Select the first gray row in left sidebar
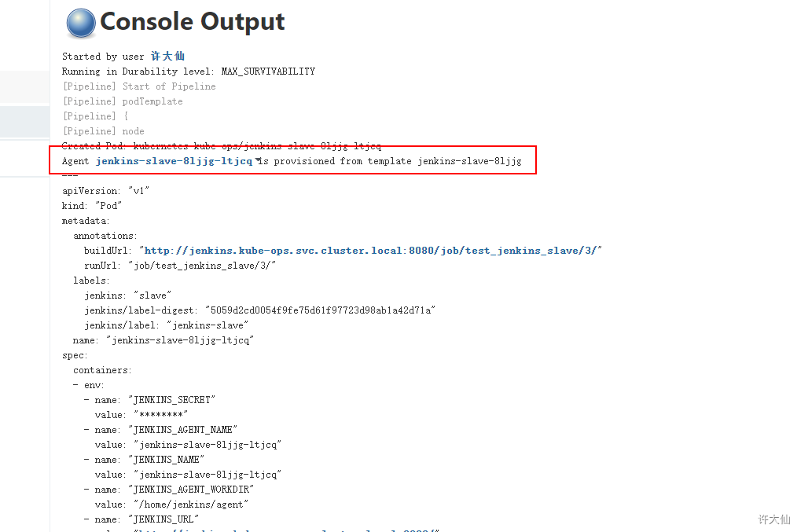The height and width of the screenshot is (532, 797). click(24, 87)
